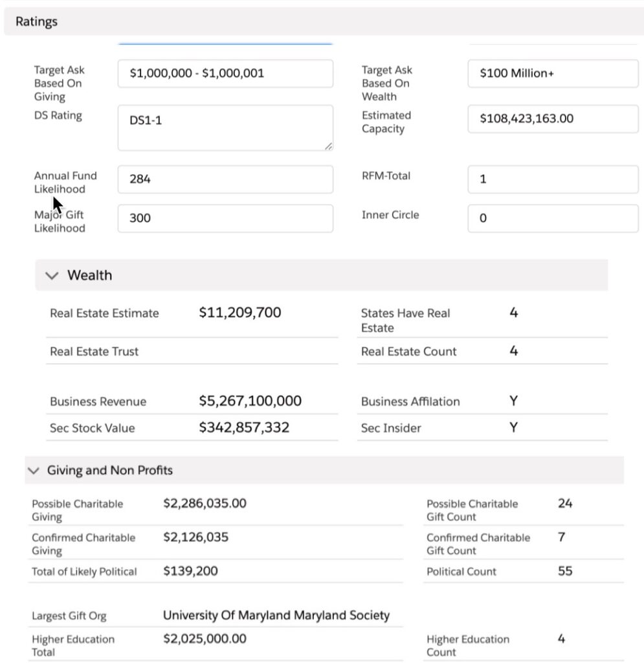Focus the Target Ask Based On Giving field
This screenshot has height=663, width=644.
[225, 74]
